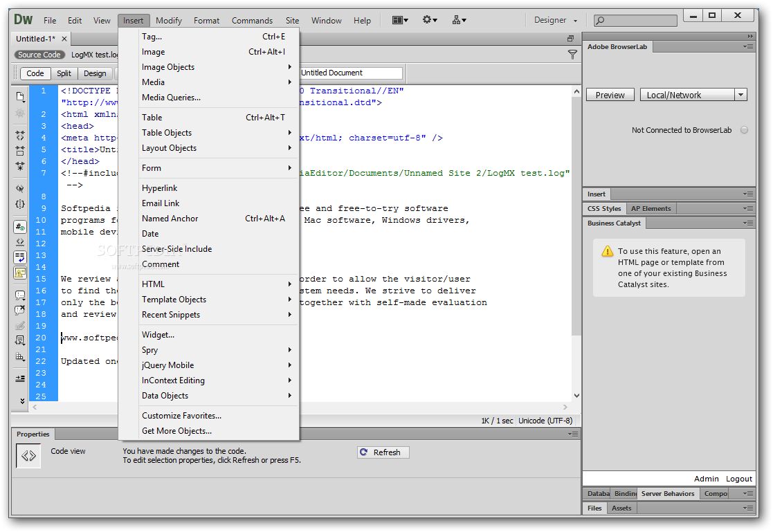Close the Untitled-1 document tab

[64, 39]
